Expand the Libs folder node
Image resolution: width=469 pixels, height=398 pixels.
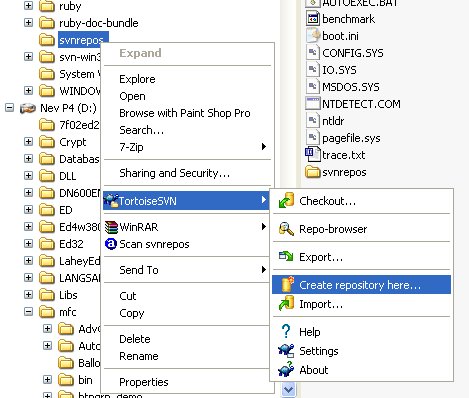(x=28, y=295)
